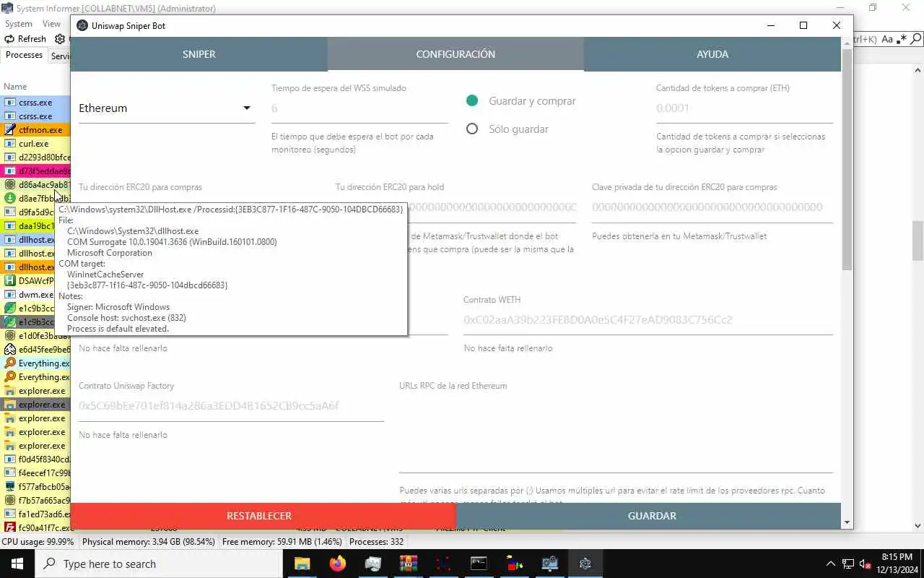924x578 pixels.
Task: Click the dwm.exe process icon
Action: [10, 295]
